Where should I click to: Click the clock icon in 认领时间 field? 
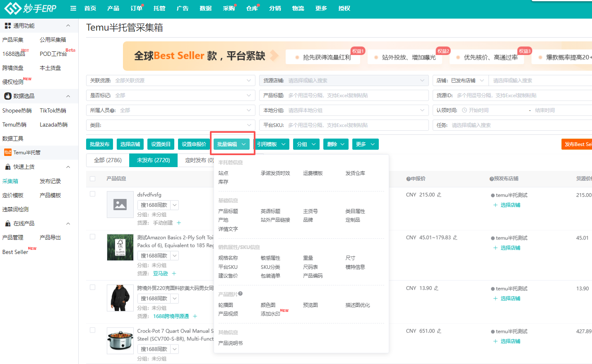[464, 110]
